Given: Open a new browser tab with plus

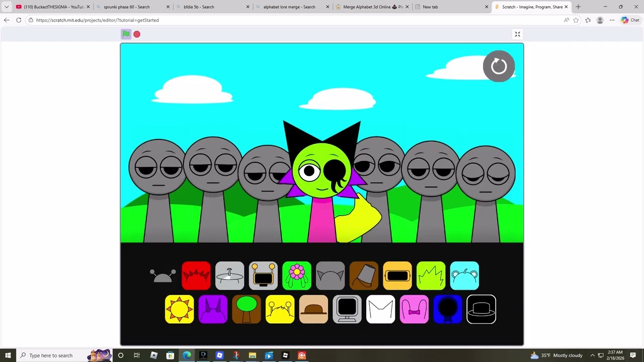Looking at the screenshot, I should (578, 7).
